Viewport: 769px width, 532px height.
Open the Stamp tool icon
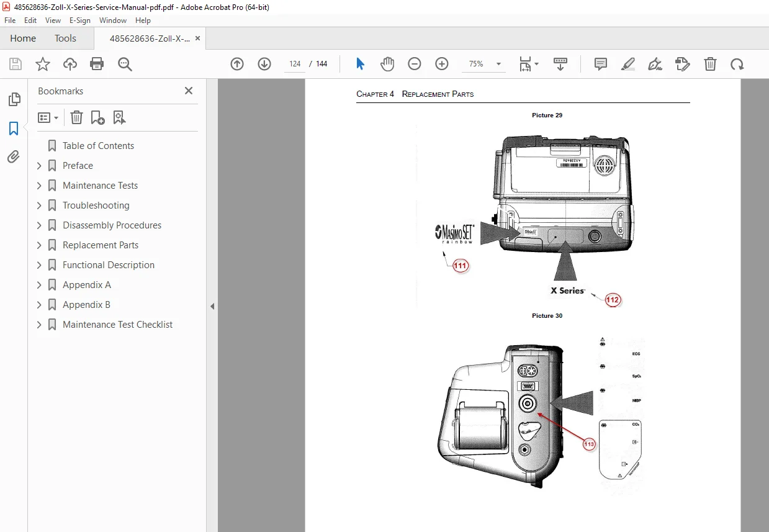pyautogui.click(x=682, y=64)
